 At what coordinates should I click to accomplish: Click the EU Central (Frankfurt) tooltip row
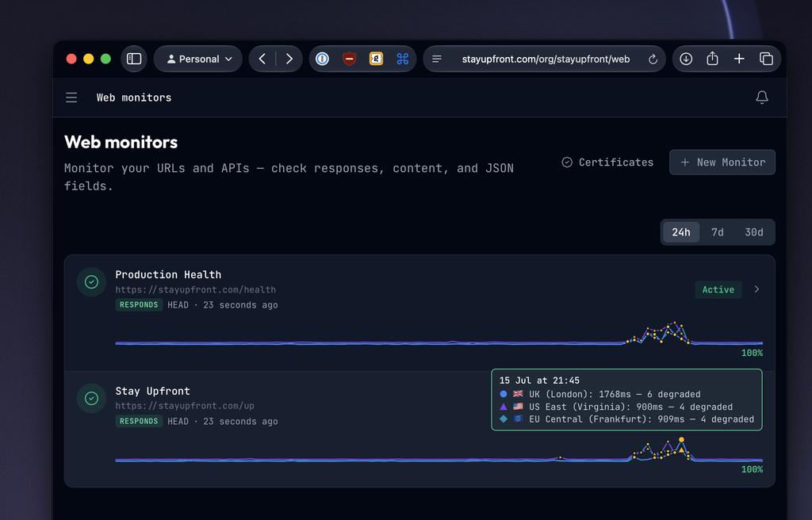tap(626, 419)
